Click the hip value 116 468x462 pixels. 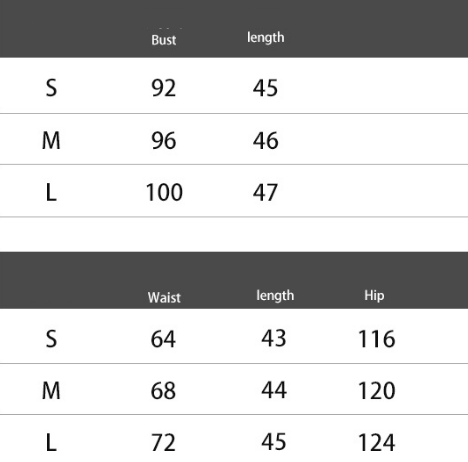pos(377,339)
